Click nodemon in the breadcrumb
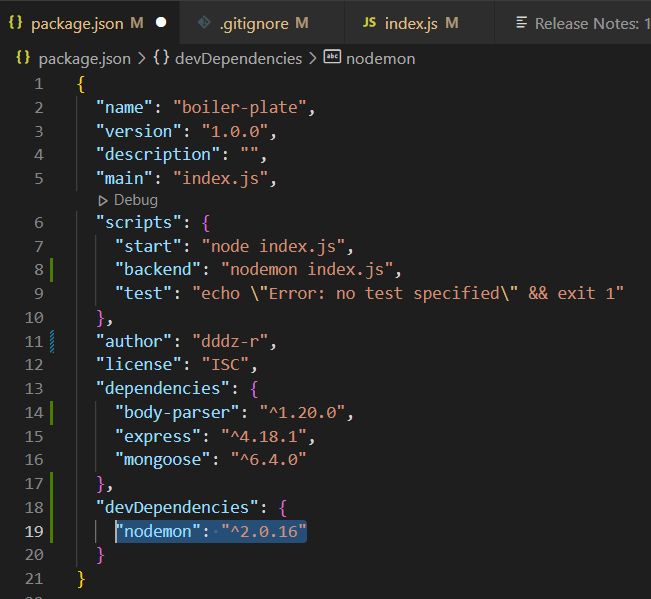 (380, 59)
